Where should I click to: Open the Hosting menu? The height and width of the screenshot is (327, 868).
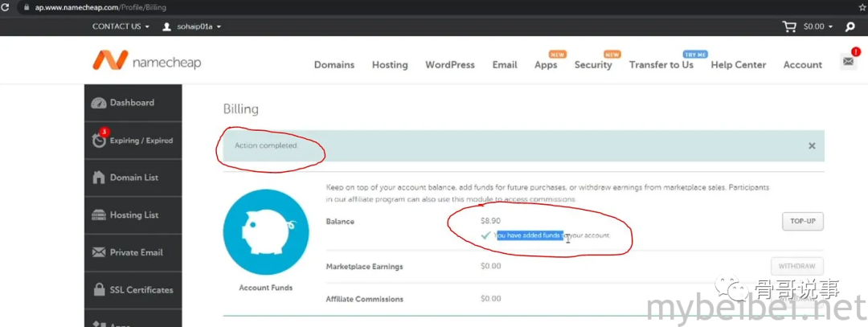390,65
